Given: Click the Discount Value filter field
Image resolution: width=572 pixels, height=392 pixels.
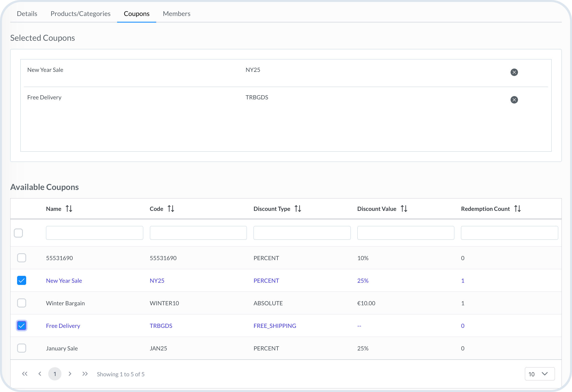Looking at the screenshot, I should (406, 233).
